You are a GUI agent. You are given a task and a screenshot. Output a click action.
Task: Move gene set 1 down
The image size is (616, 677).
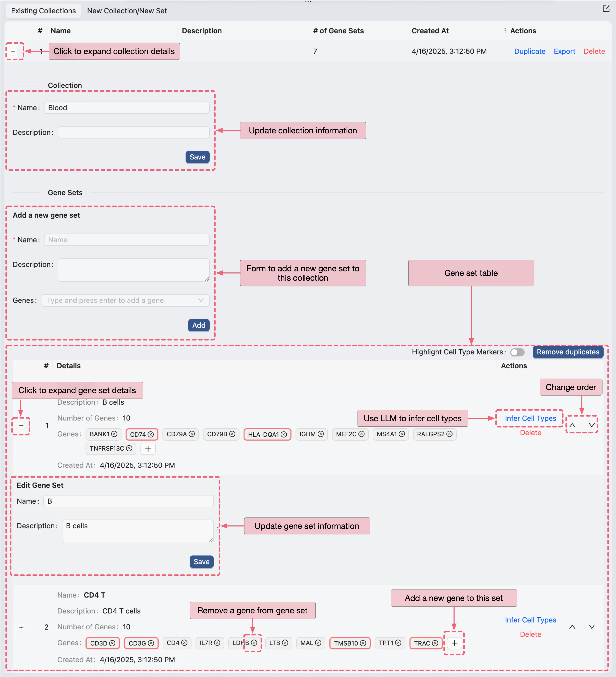pyautogui.click(x=591, y=425)
